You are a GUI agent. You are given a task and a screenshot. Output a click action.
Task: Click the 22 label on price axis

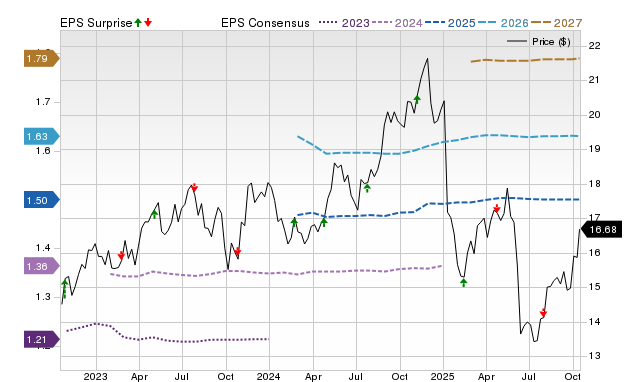tap(594, 46)
